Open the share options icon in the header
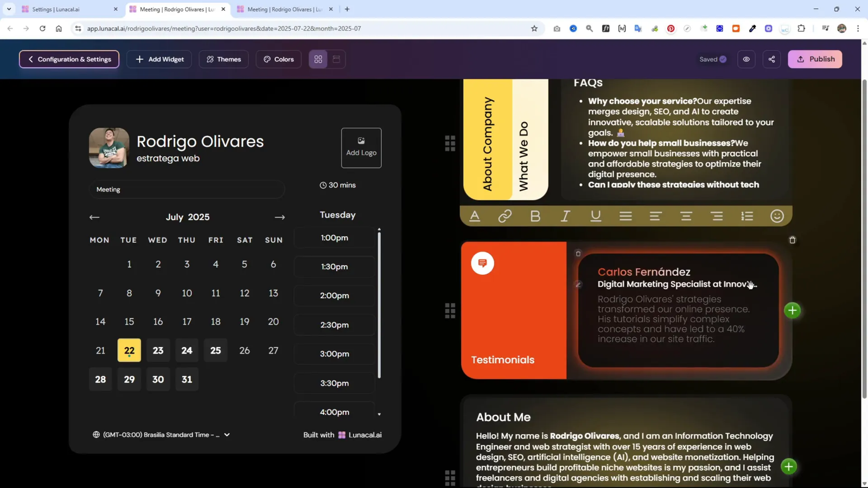 click(771, 59)
